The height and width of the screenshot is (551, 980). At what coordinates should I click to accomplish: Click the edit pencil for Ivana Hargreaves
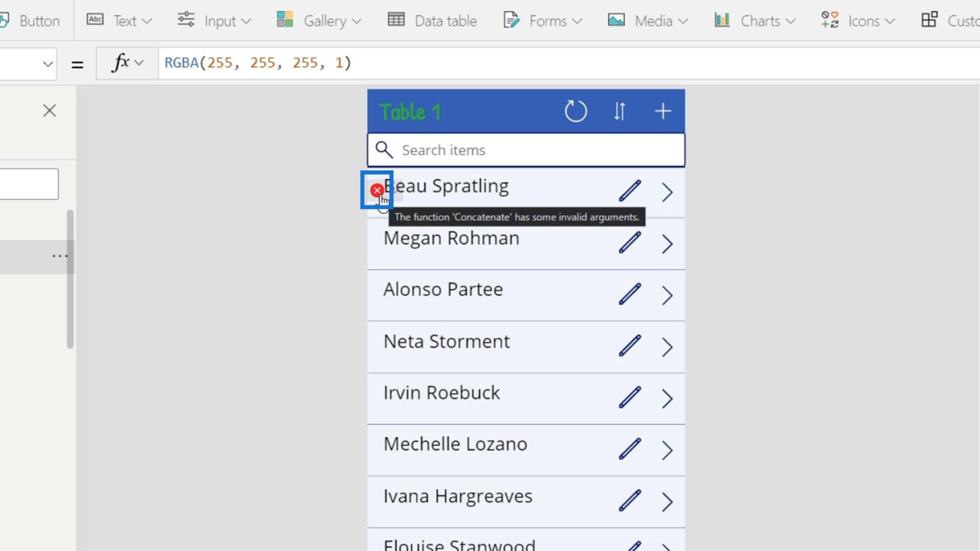point(630,501)
